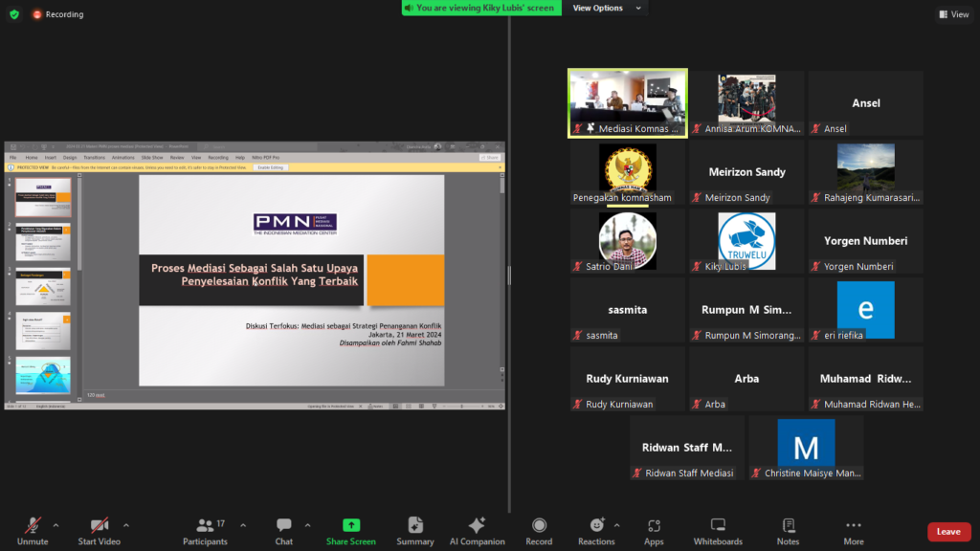Screen dimensions: 980x551
Task: Select the sasmita participant tile
Action: click(x=628, y=310)
